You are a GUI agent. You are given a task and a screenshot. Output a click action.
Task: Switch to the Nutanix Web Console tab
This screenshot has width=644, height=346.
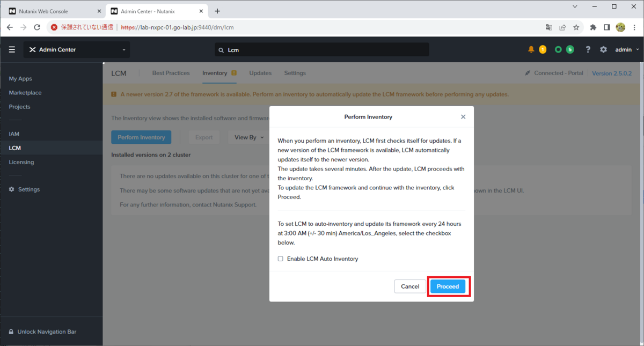[53, 11]
